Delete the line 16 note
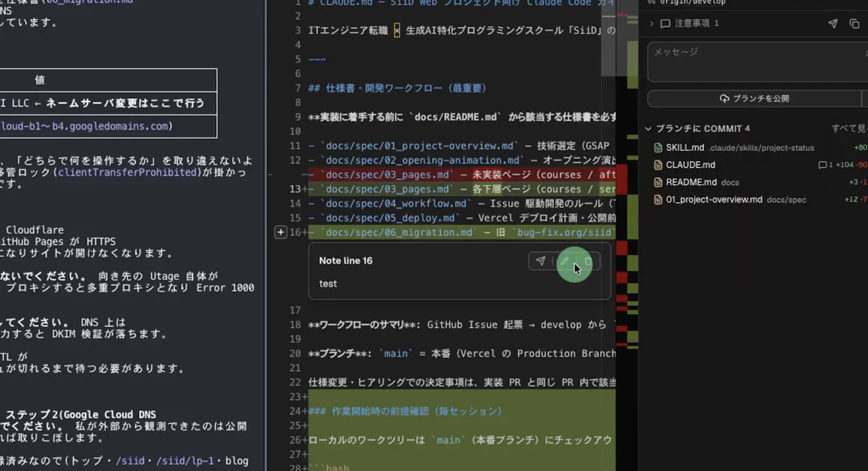 tap(588, 261)
